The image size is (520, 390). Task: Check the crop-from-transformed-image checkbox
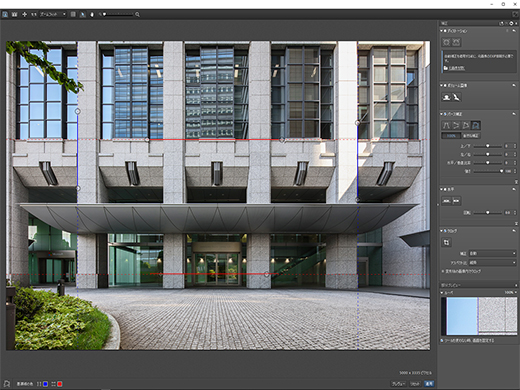(443, 271)
